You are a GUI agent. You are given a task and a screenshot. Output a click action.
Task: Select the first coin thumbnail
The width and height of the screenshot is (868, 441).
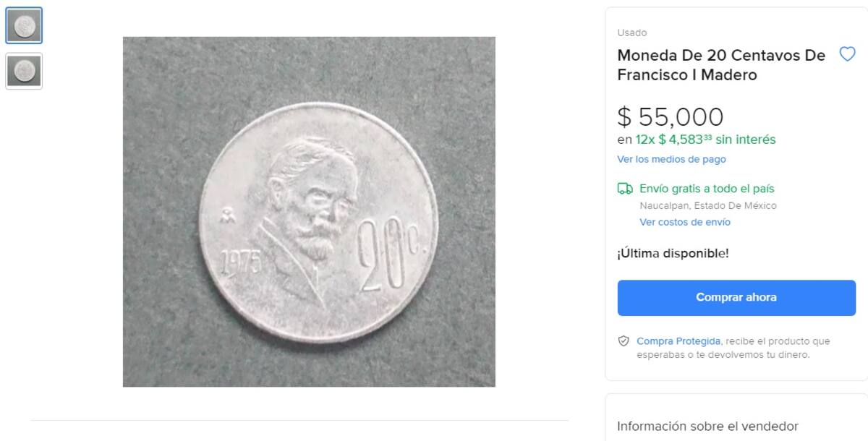(x=24, y=26)
